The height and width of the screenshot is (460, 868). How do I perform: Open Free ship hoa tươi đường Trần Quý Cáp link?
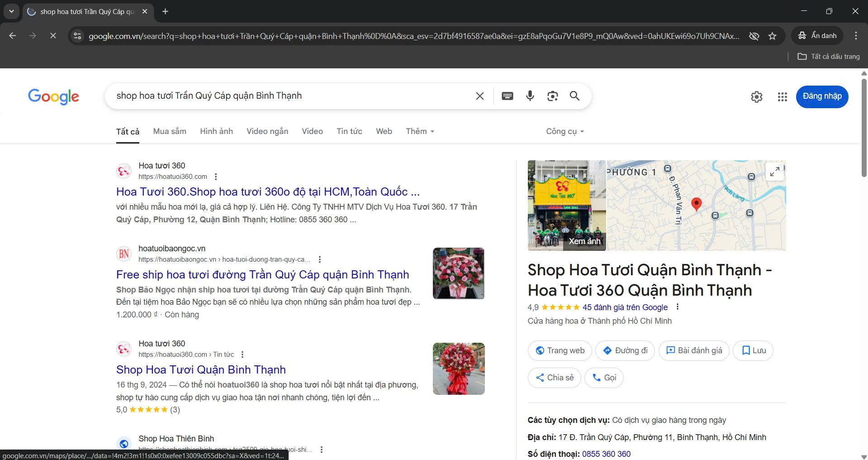262,275
